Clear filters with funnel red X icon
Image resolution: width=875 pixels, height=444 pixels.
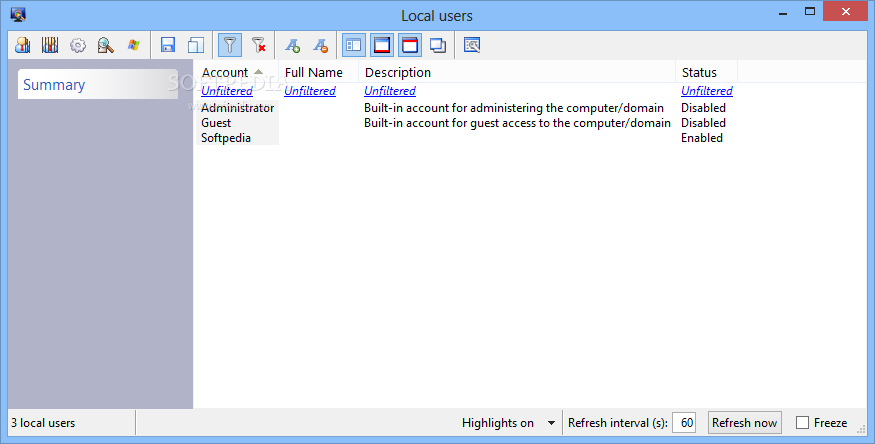tap(258, 45)
